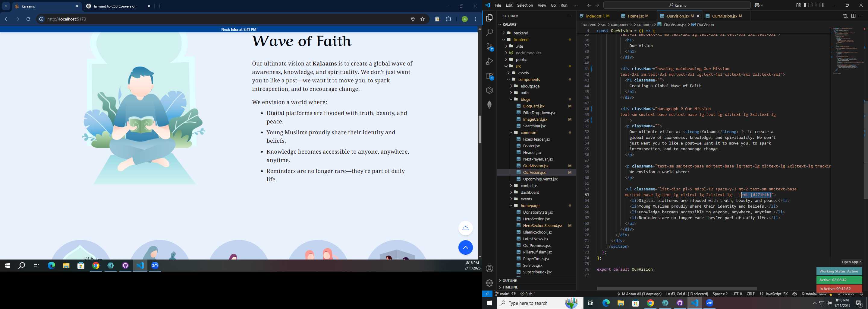This screenshot has height=309, width=868.
Task: View site information icon beside URL
Action: 41,19
